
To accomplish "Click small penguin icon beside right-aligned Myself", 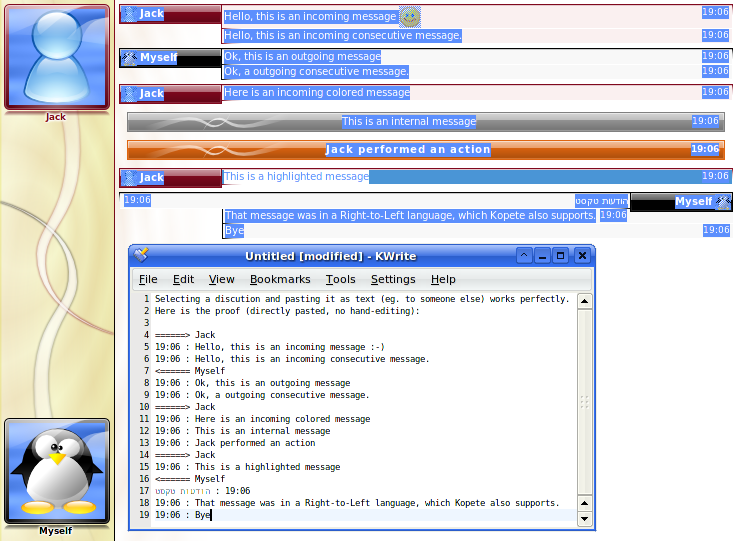I will point(723,202).
